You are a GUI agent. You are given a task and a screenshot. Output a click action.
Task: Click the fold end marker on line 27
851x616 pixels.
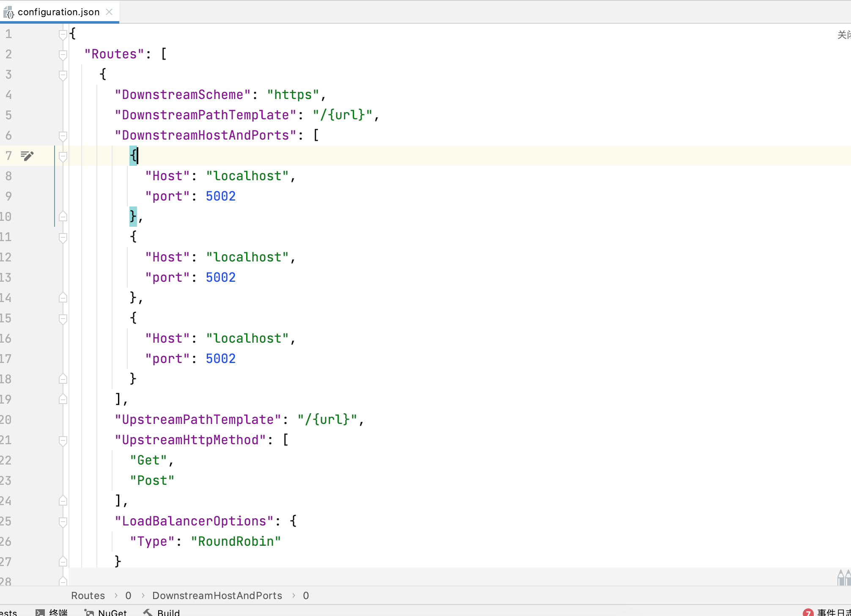pos(63,562)
